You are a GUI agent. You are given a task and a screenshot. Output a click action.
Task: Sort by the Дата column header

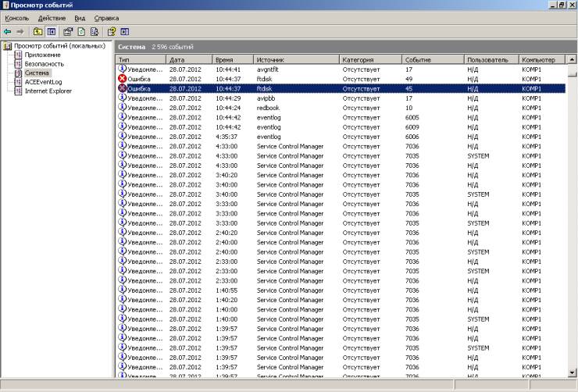[189, 59]
